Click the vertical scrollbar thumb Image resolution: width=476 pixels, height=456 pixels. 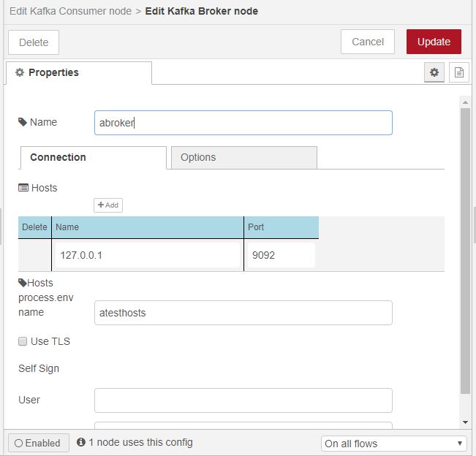465,251
